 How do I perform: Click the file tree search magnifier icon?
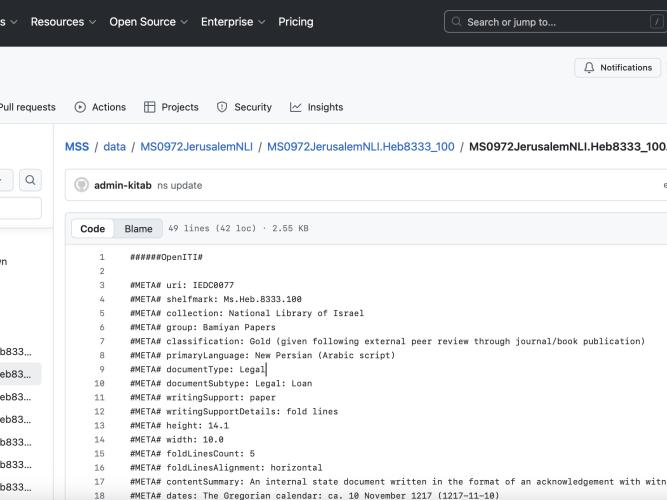[30, 180]
